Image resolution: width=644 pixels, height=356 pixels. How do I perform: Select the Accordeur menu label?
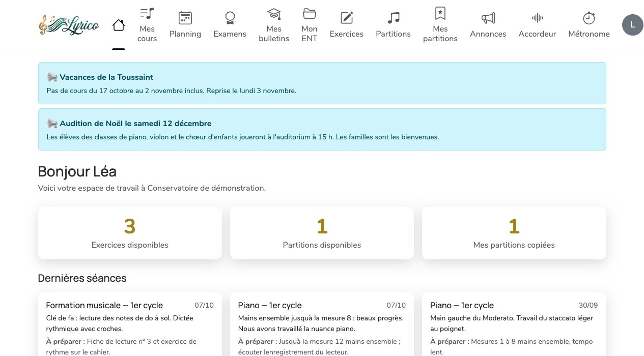tap(538, 34)
